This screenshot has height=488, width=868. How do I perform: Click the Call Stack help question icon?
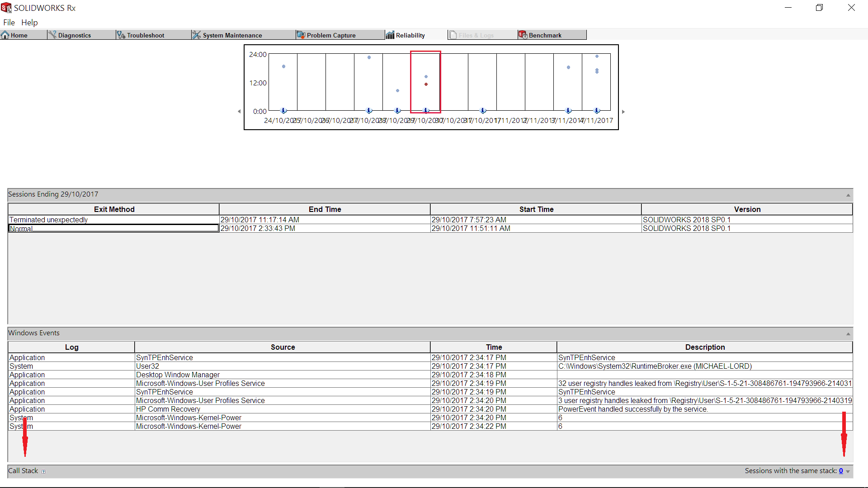[43, 471]
